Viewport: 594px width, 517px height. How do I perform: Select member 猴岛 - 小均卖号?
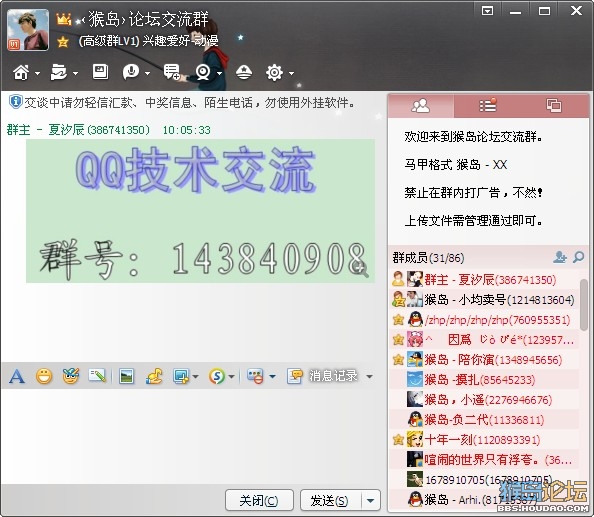point(484,300)
